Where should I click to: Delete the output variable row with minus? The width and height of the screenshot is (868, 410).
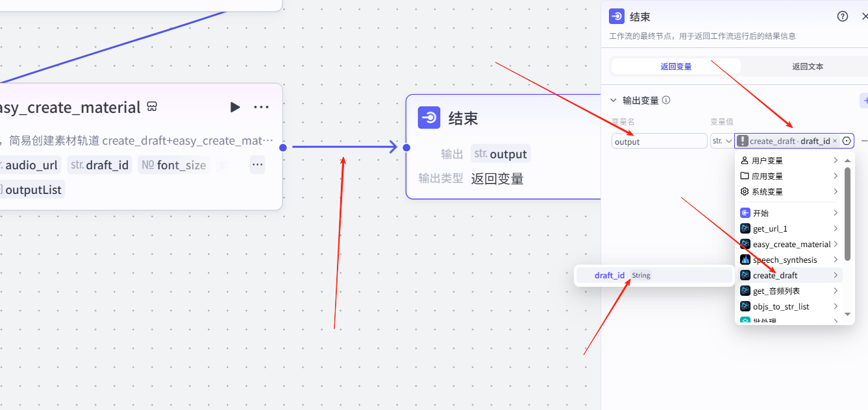864,141
